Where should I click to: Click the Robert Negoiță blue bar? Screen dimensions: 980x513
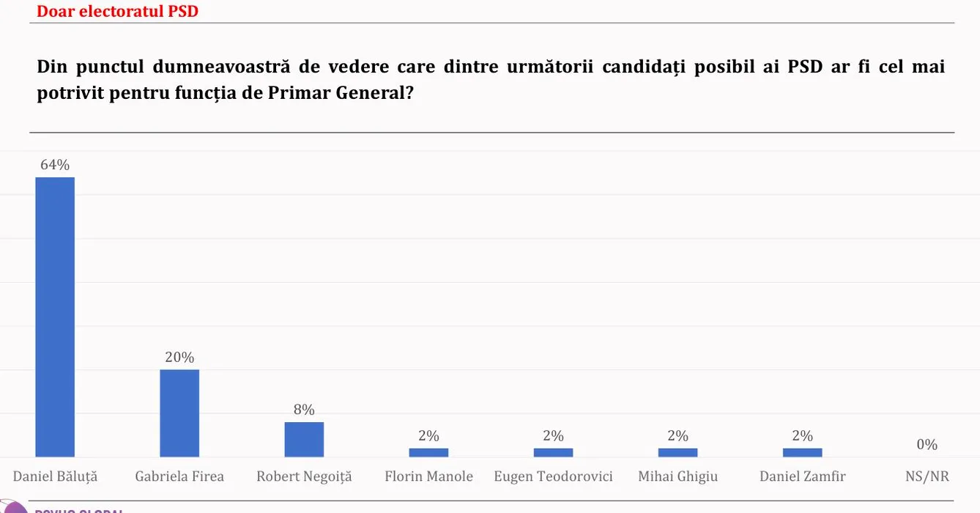(x=304, y=439)
